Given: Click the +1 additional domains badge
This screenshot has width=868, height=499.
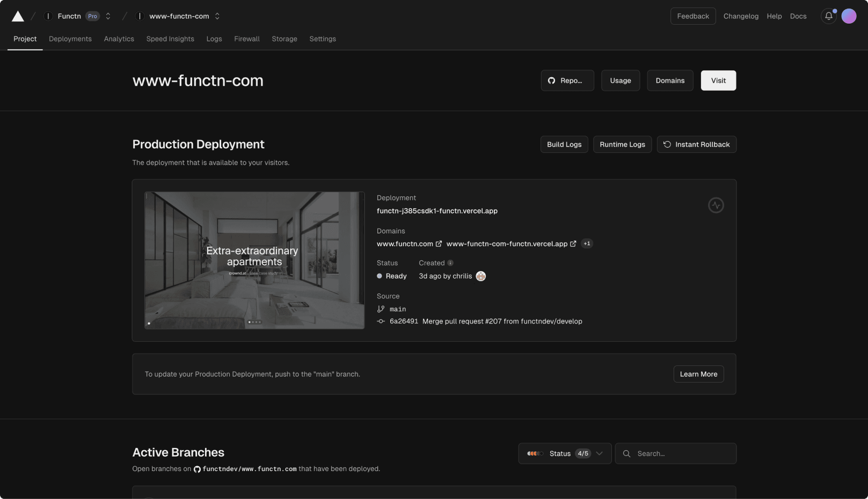Looking at the screenshot, I should coord(587,244).
